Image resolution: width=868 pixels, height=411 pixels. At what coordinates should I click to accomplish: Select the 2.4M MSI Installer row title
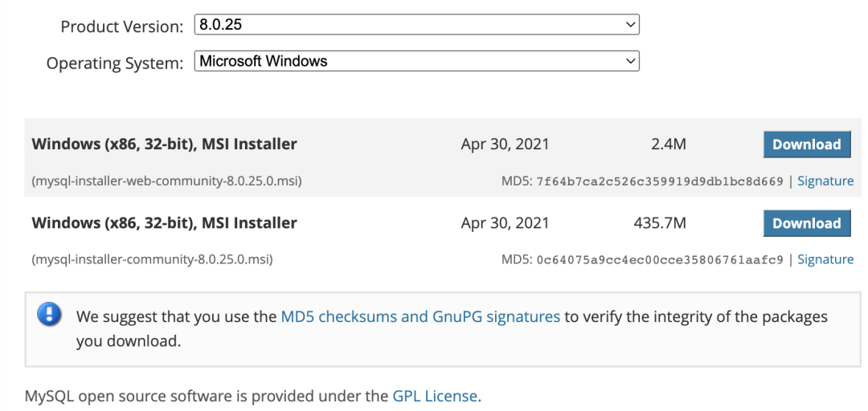point(164,144)
